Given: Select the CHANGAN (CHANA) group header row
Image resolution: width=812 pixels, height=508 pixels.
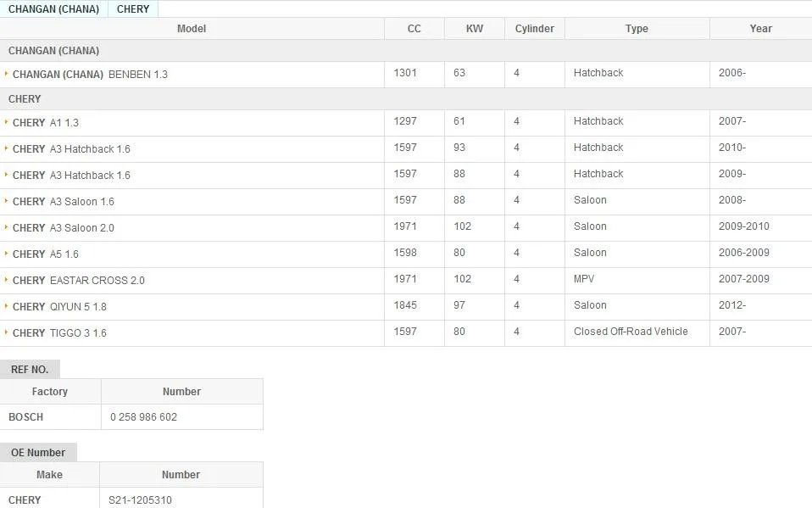Looking at the screenshot, I should [406, 51].
